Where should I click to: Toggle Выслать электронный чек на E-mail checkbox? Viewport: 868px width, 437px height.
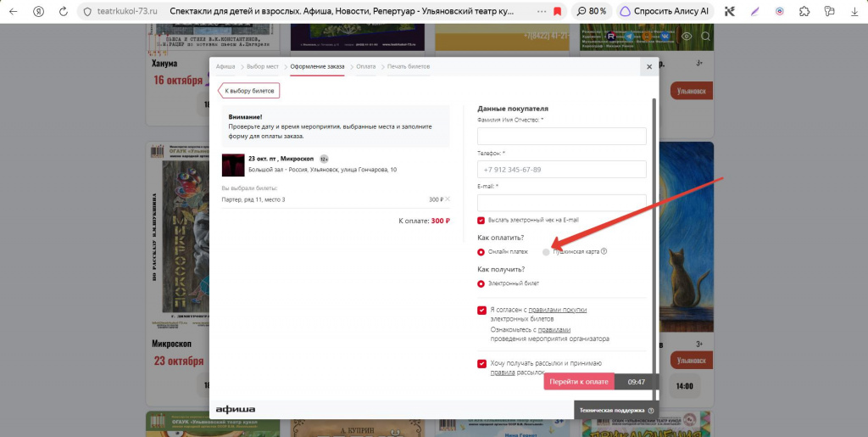point(481,221)
